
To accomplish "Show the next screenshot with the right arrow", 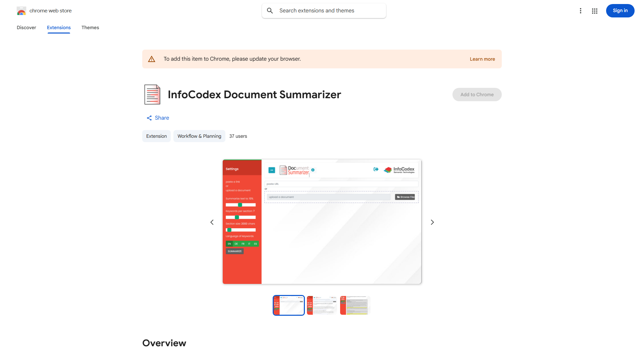I will pyautogui.click(x=432, y=222).
